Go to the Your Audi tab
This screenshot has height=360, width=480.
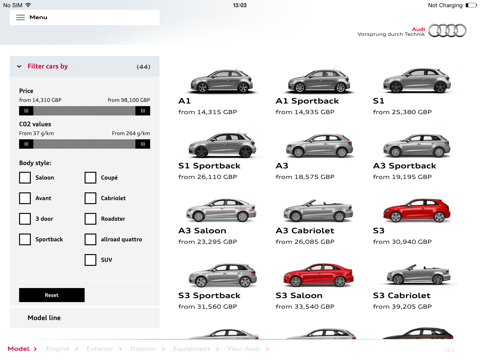click(248, 349)
